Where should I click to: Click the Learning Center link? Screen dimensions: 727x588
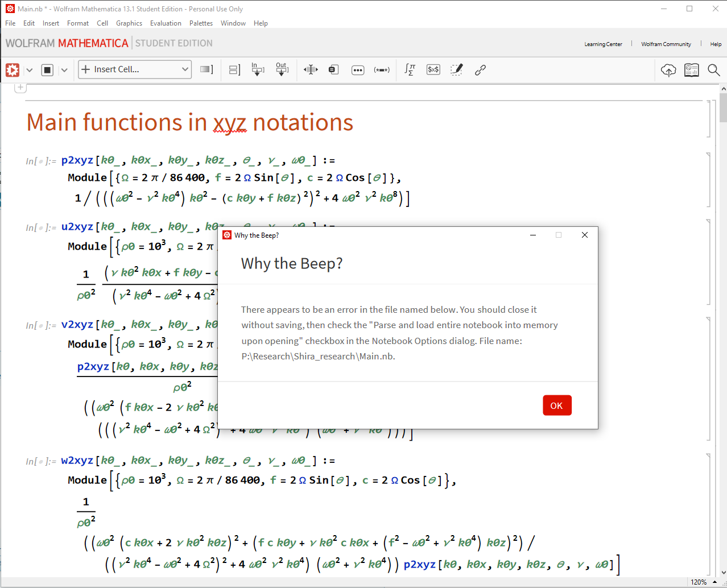point(603,44)
